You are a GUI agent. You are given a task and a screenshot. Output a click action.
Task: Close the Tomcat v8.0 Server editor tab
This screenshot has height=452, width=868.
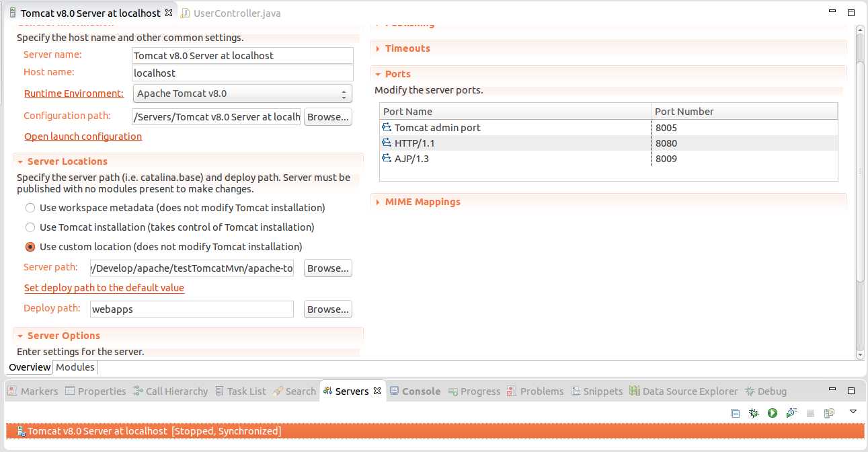169,13
